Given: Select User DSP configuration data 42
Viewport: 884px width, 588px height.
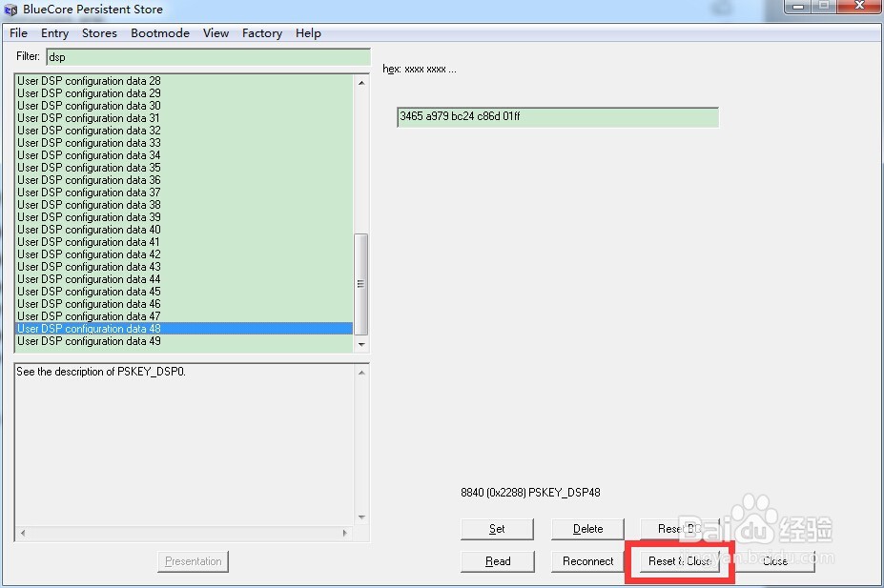Looking at the screenshot, I should point(184,254).
